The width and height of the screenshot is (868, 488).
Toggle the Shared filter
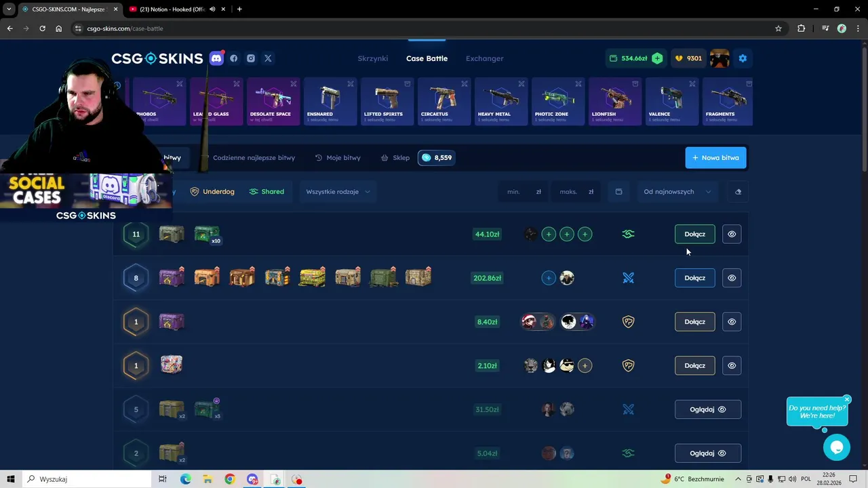point(267,192)
